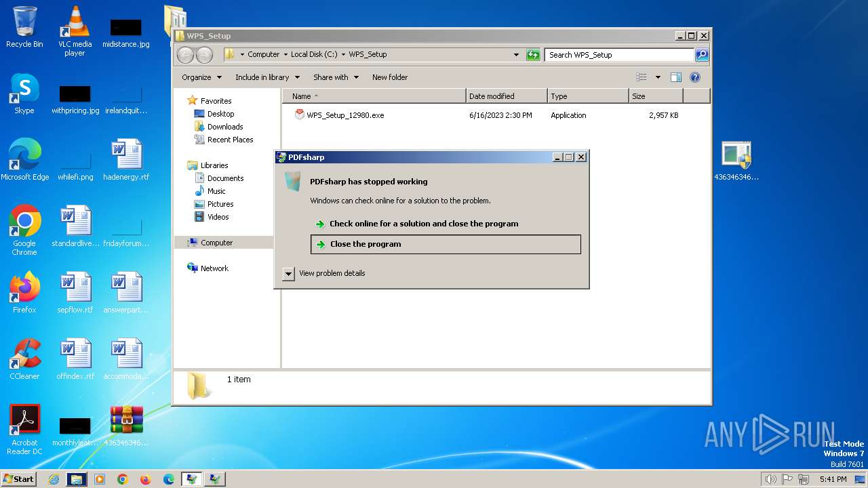The width and height of the screenshot is (868, 488).
Task: Select whilefi.png desktop file
Action: pos(75,167)
